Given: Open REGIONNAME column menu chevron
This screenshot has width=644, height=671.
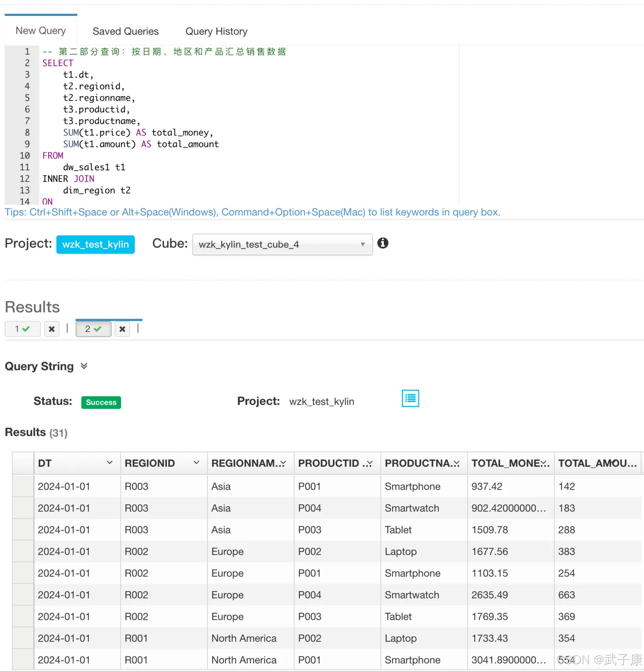Looking at the screenshot, I should point(283,463).
